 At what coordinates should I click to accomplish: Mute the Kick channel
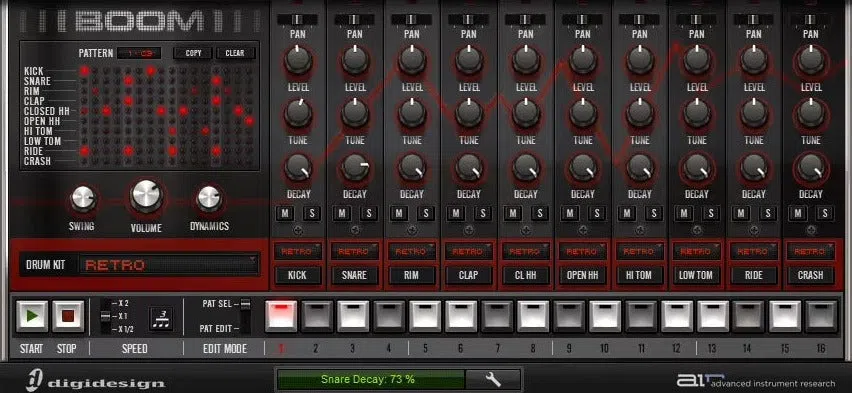tap(284, 214)
